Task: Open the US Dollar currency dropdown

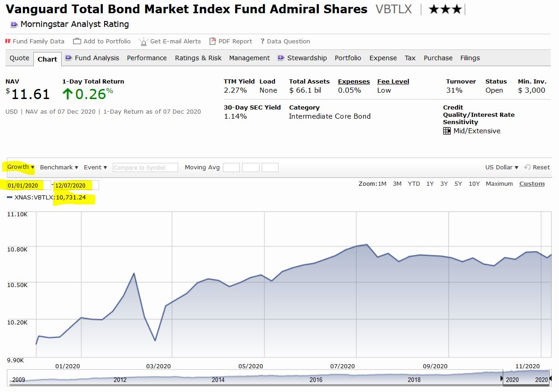Action: [502, 167]
